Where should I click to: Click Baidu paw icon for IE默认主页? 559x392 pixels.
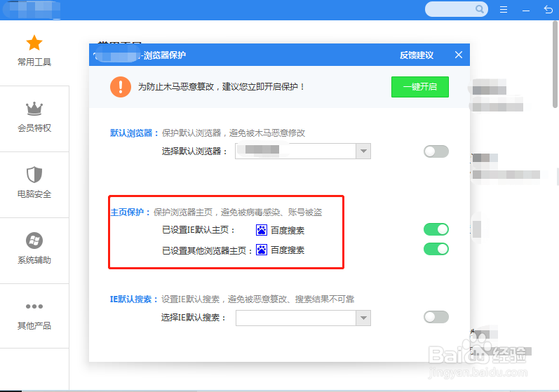[262, 230]
